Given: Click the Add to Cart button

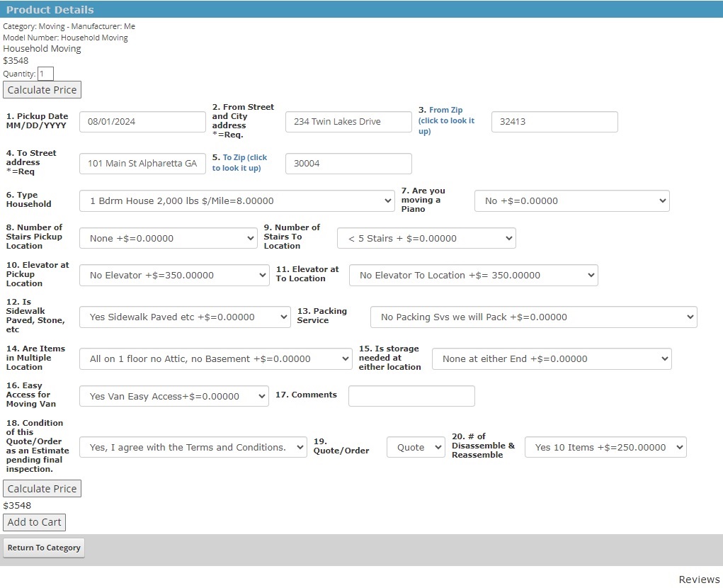Looking at the screenshot, I should 35,522.
